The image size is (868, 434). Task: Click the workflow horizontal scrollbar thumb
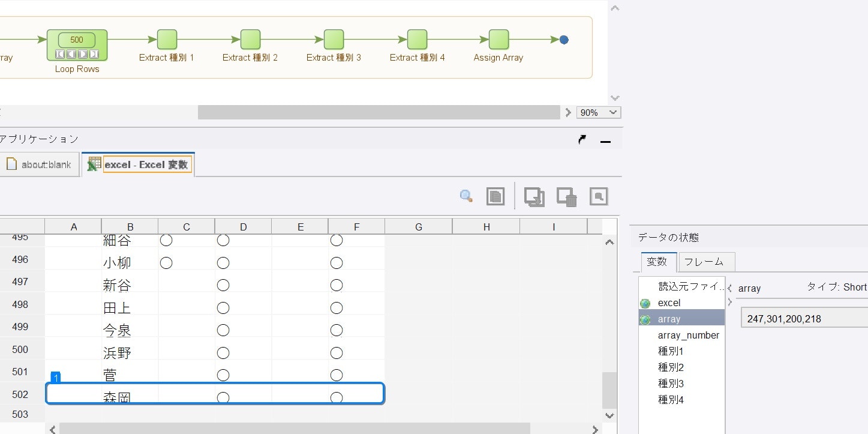click(x=379, y=112)
